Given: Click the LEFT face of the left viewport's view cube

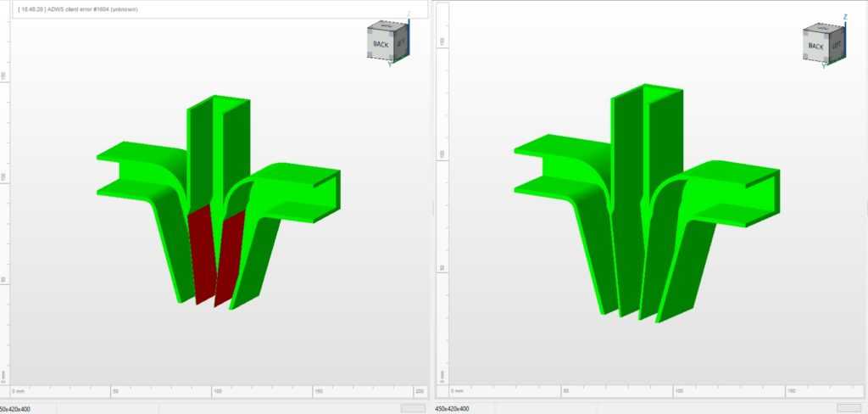Looking at the screenshot, I should (398, 41).
